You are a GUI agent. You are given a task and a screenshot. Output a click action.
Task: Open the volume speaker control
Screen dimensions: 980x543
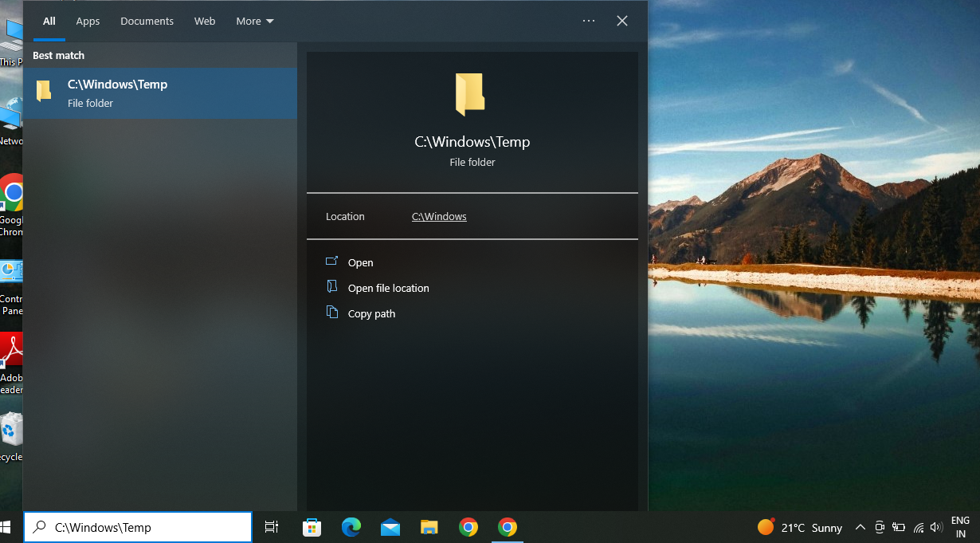[936, 527]
